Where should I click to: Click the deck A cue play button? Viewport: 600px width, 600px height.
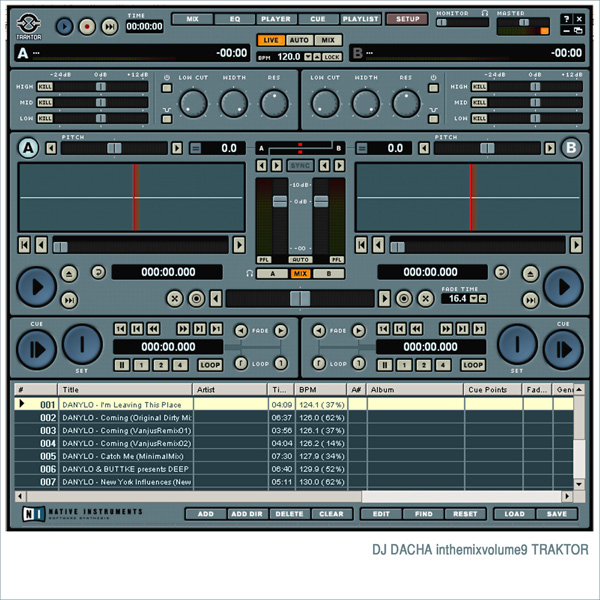(x=36, y=348)
